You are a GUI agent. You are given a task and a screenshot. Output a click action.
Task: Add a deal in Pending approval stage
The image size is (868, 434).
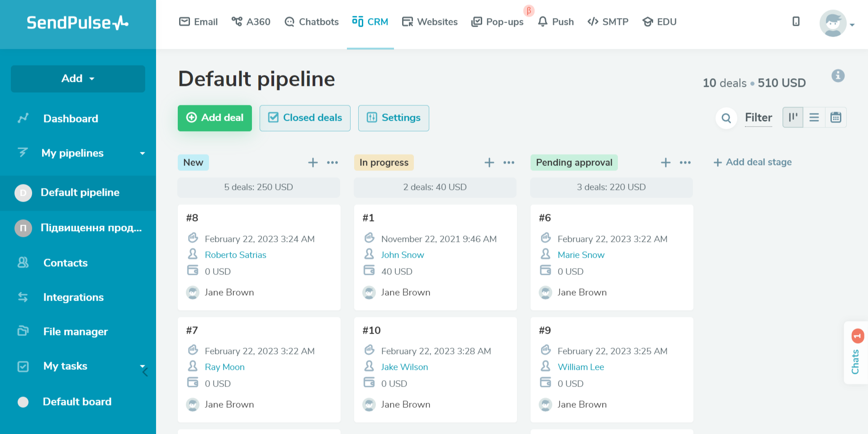pyautogui.click(x=665, y=162)
